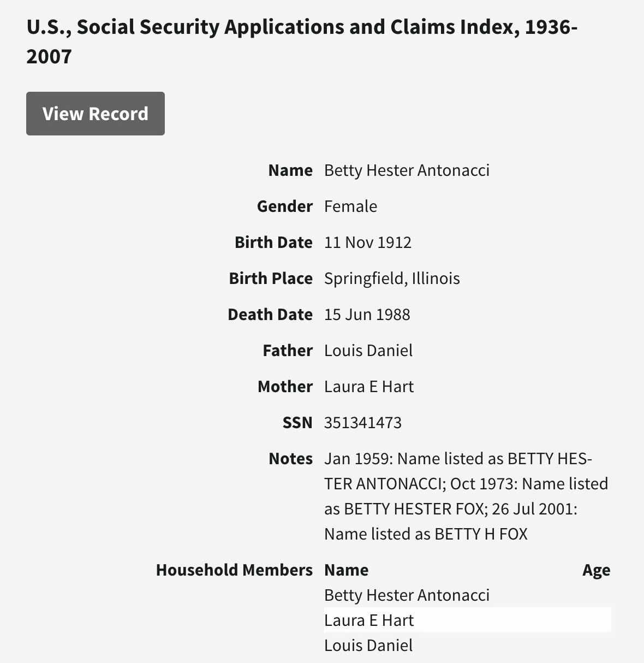Viewport: 644px width, 663px height.
Task: Open highlighted Laura E Hart household row
Action: click(x=369, y=620)
